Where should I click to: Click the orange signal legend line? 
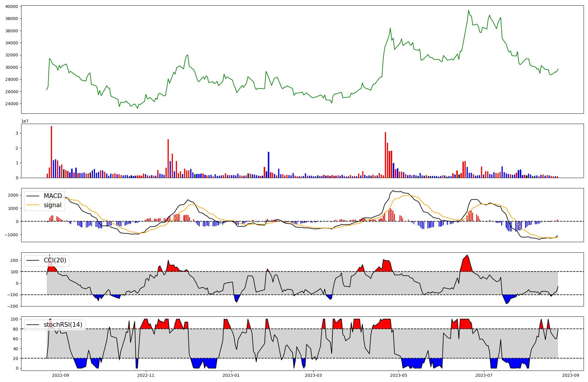coord(33,205)
